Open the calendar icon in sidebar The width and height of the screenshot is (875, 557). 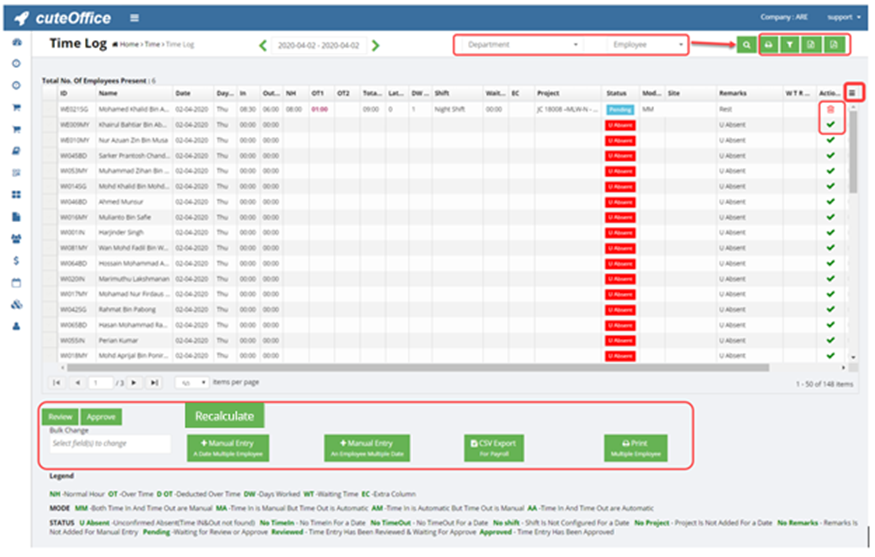click(16, 282)
